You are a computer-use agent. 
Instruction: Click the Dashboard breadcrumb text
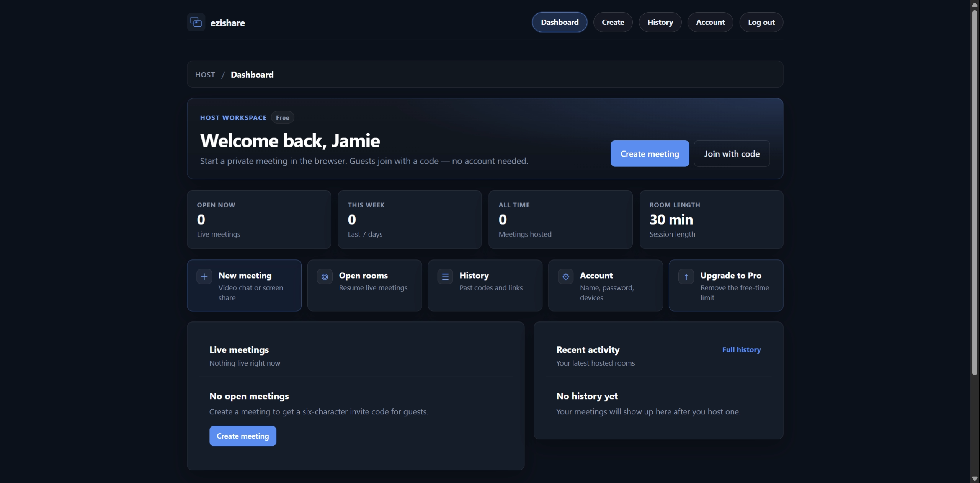(252, 75)
